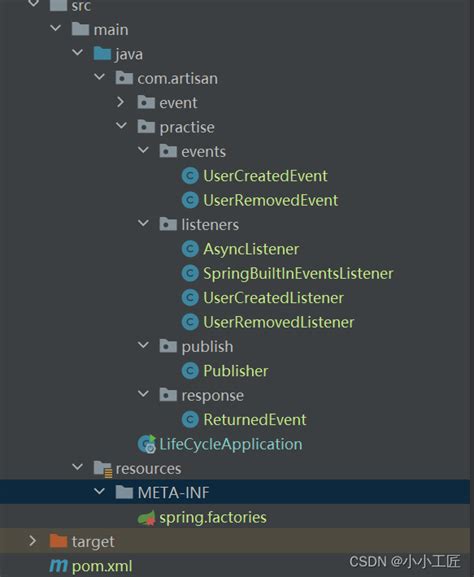The width and height of the screenshot is (474, 577).
Task: Click the UserCreatedEvent class icon
Action: tap(190, 176)
